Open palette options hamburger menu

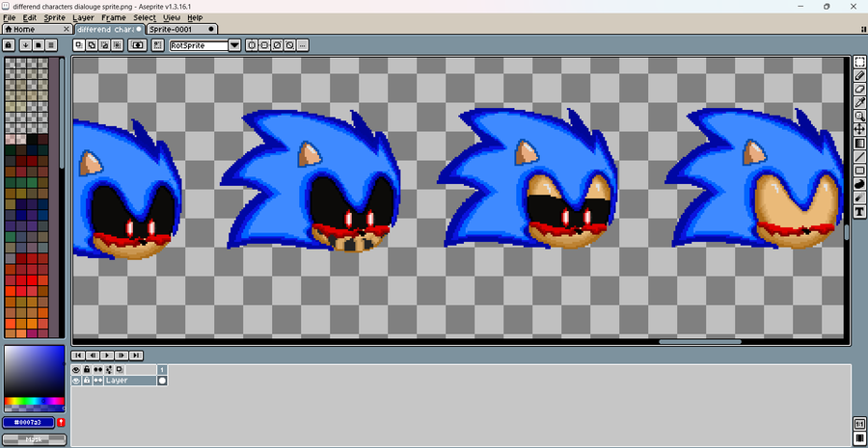point(51,45)
